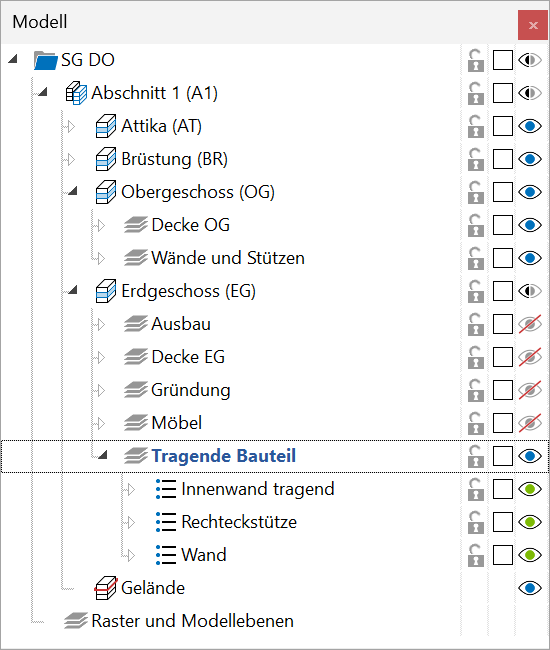The image size is (550, 650).
Task: Select the Decke EG layer entry
Action: pos(188,357)
